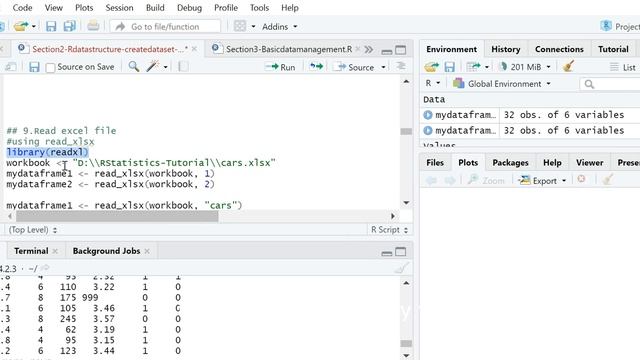Open the Debug menu

[x=189, y=8]
